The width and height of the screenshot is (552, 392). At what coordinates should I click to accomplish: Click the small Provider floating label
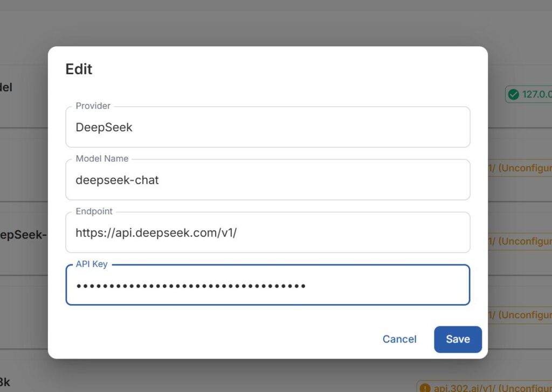coord(93,106)
